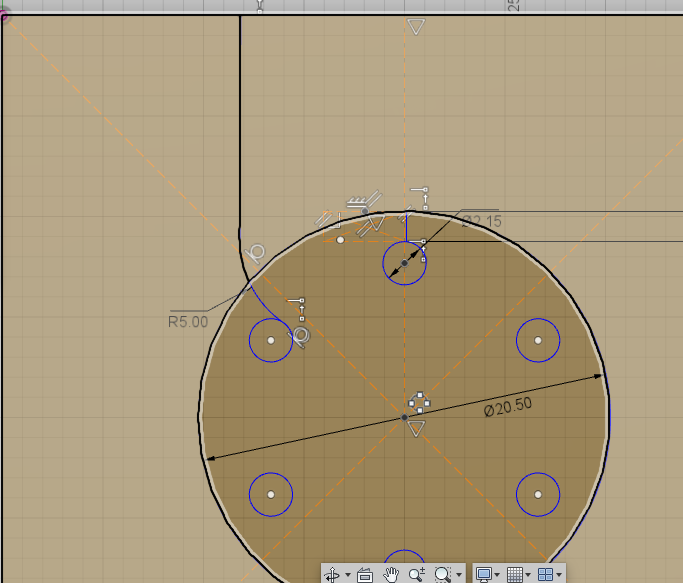
Task: Select the white point left of top hole
Action: coord(341,240)
